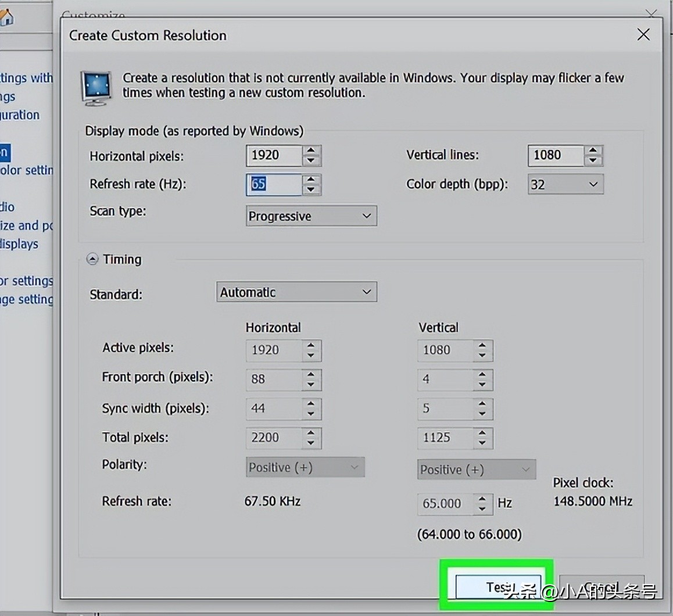This screenshot has height=616, width=673.
Task: Open the 'tings with' sidebar link
Action: coord(27,78)
